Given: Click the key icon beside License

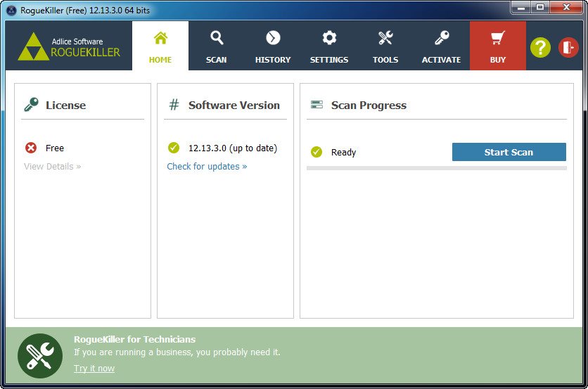Looking at the screenshot, I should pyautogui.click(x=32, y=105).
